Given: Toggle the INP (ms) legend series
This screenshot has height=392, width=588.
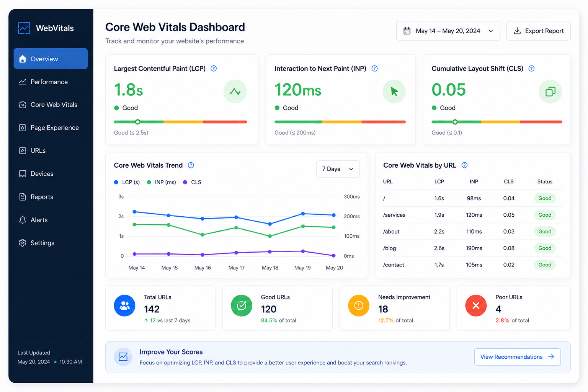Looking at the screenshot, I should (x=162, y=182).
